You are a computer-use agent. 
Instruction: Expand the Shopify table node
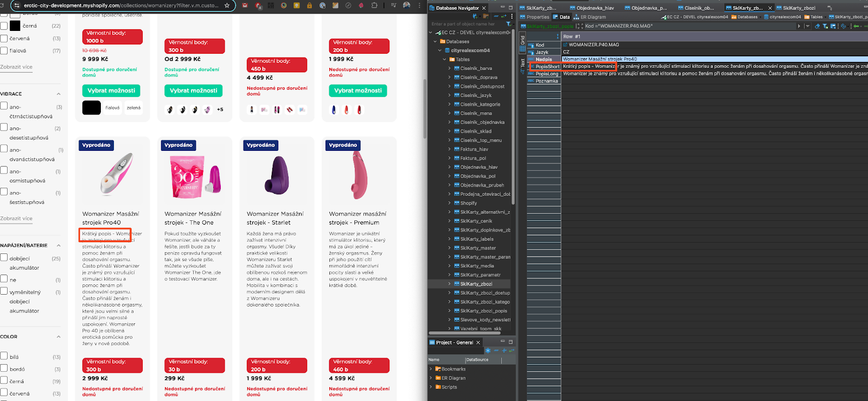(450, 203)
